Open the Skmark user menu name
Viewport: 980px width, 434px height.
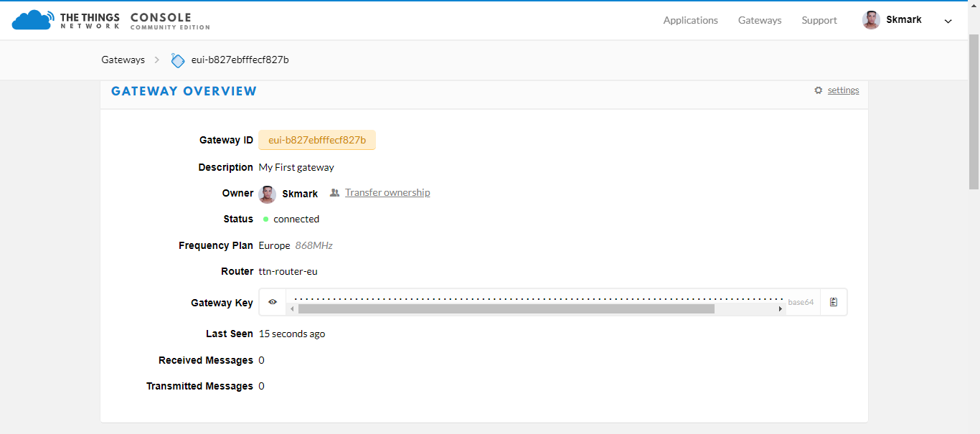point(904,19)
